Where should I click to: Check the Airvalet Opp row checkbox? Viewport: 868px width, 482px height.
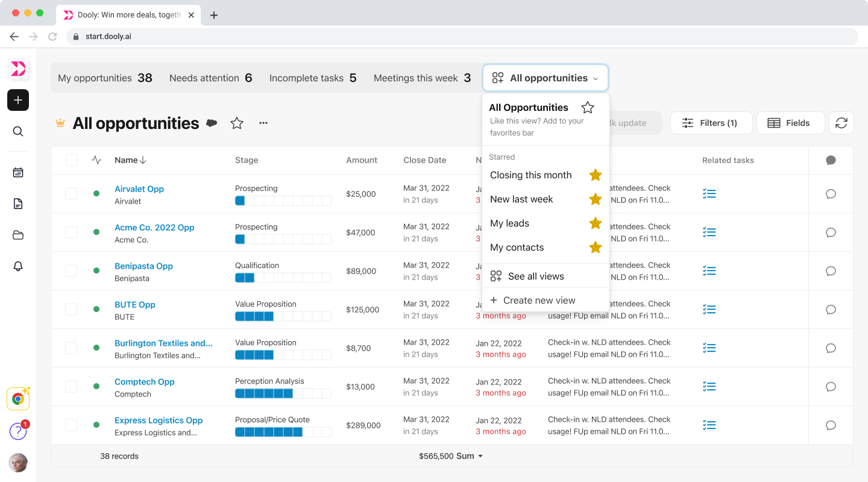click(71, 194)
